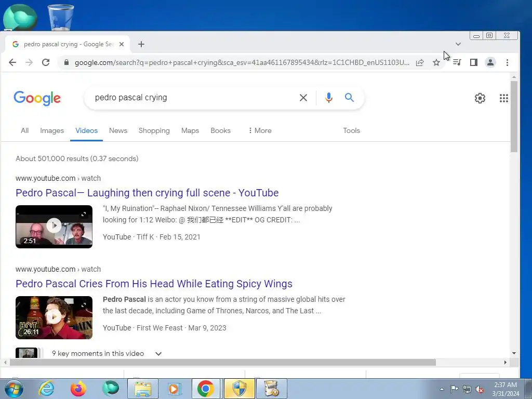
Task: Open the media control icon in toolbar
Action: 457,62
